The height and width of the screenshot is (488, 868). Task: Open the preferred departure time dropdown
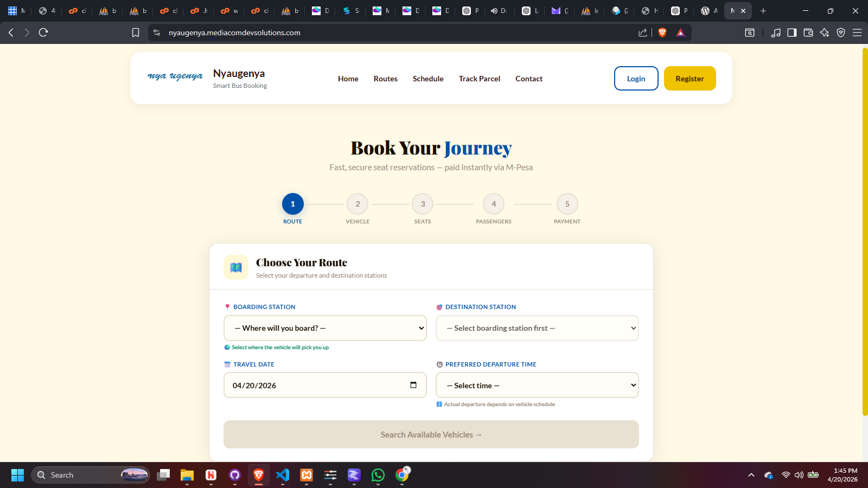point(537,385)
